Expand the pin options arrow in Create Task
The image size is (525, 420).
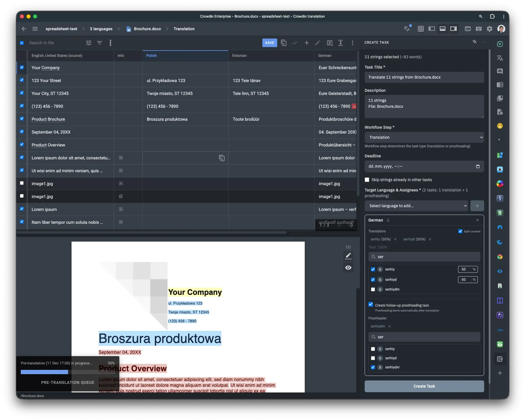tap(484, 42)
